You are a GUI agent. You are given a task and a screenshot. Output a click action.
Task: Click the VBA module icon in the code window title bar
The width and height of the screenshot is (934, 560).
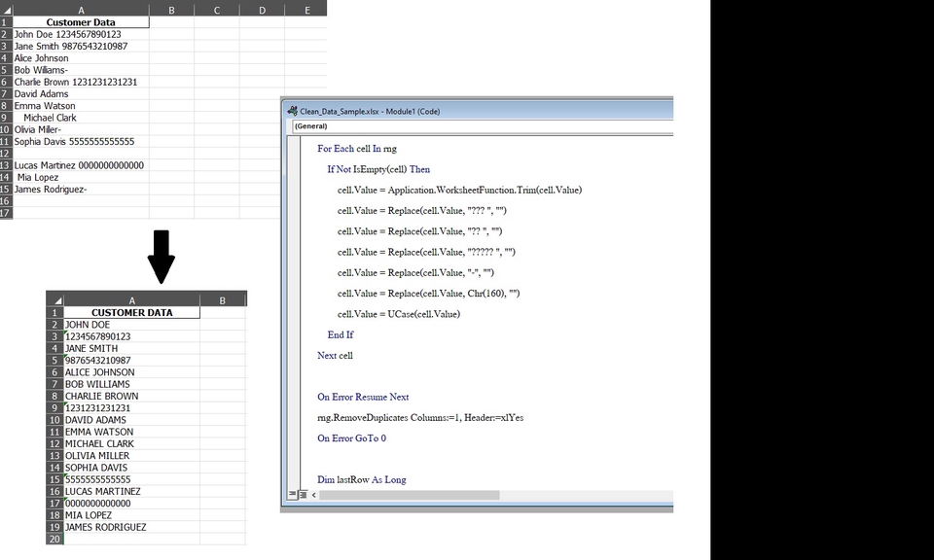pos(292,111)
